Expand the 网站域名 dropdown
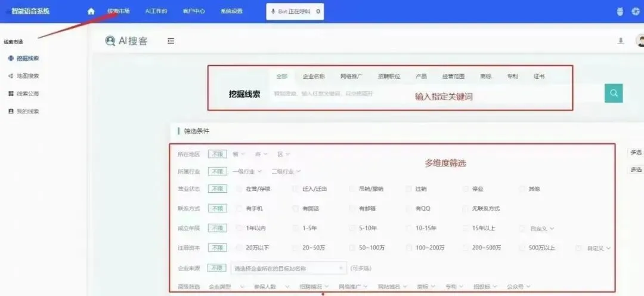Image resolution: width=644 pixels, height=296 pixels. tap(392, 286)
